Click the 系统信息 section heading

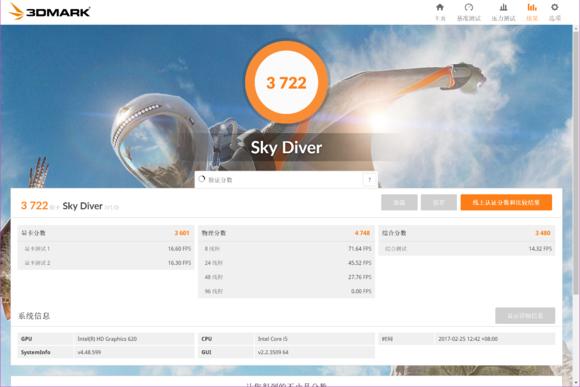pos(34,316)
